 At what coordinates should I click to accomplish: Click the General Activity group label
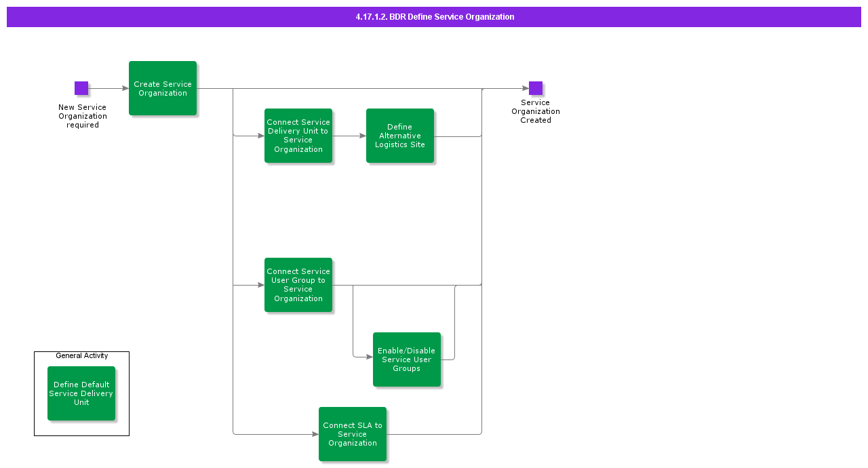81,355
